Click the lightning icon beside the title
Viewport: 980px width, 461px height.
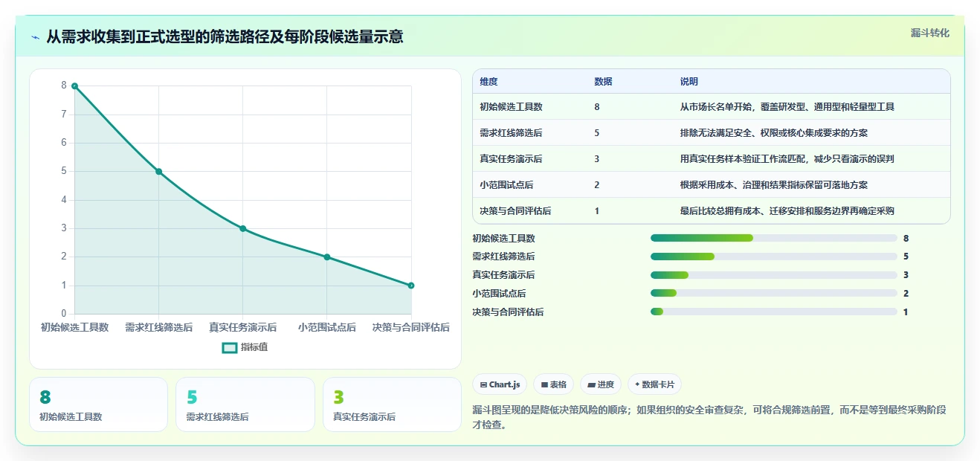36,36
